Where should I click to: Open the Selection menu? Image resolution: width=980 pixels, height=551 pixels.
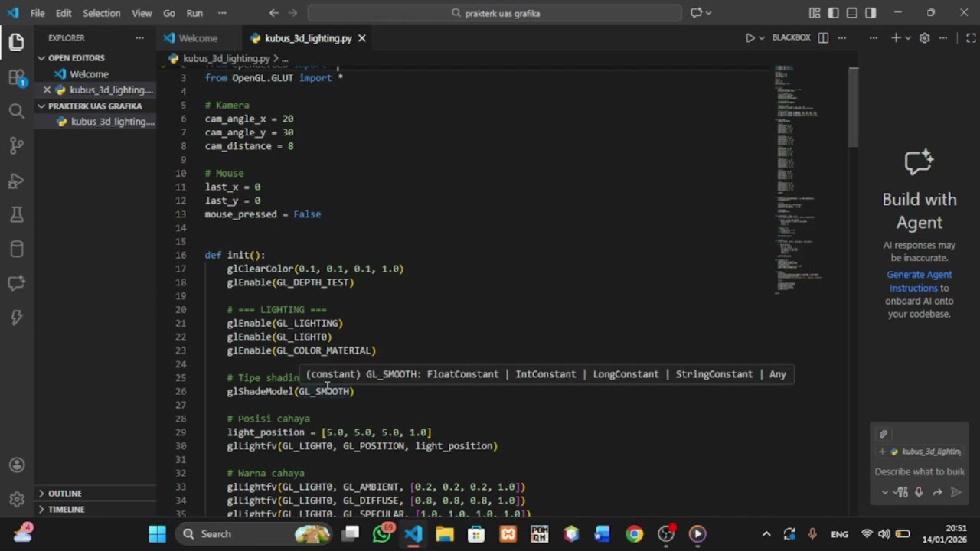[101, 13]
